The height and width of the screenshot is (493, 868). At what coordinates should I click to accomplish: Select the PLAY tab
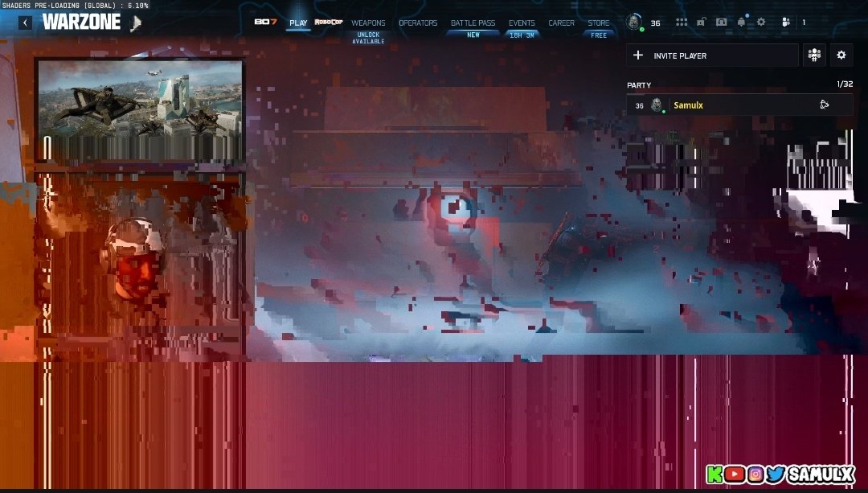click(x=298, y=23)
